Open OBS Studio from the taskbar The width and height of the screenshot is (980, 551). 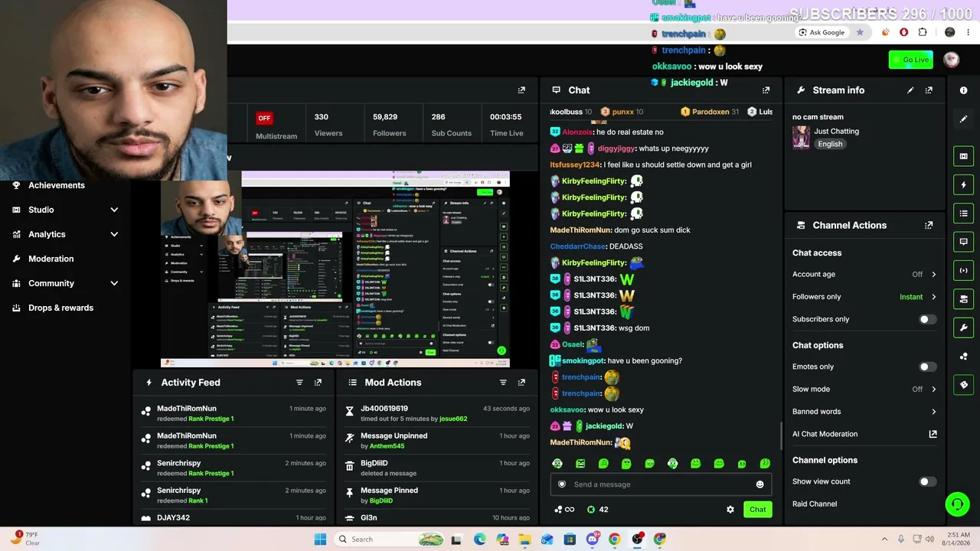click(637, 539)
